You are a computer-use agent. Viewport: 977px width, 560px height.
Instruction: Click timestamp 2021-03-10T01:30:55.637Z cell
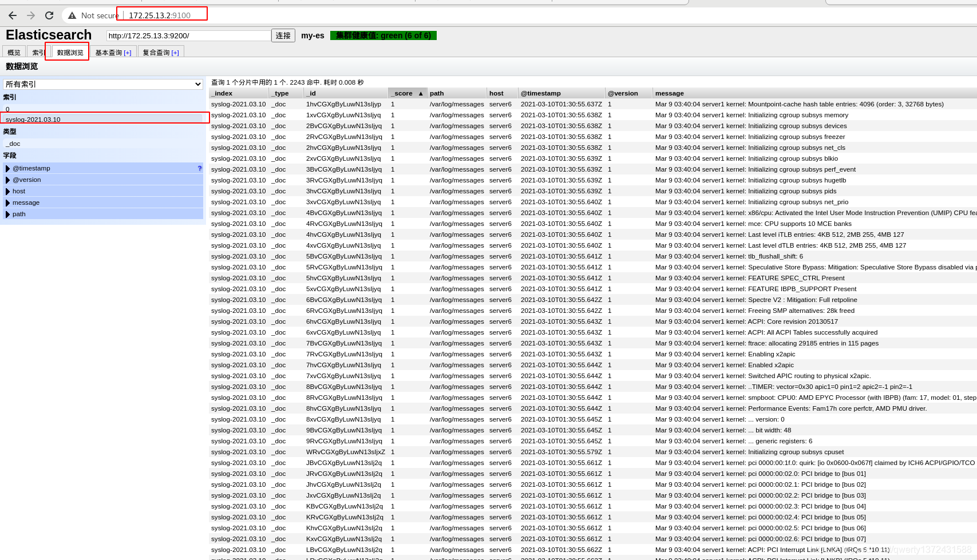coord(561,104)
